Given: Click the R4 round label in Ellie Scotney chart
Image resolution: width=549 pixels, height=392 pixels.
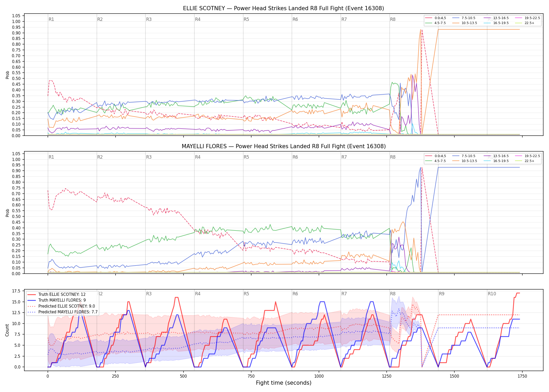Looking at the screenshot, I should (198, 19).
